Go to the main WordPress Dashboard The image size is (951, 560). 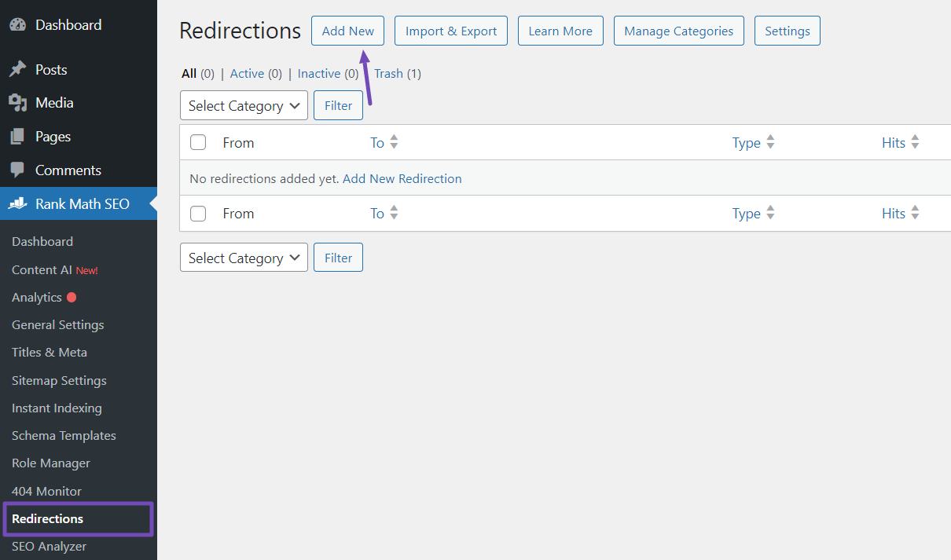[68, 25]
